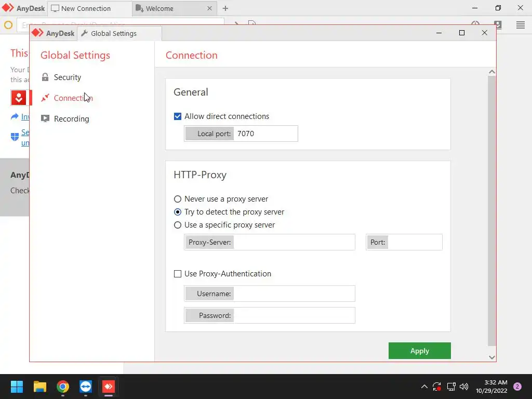Open the taskbar clock and date
The height and width of the screenshot is (399, 532).
tap(491, 387)
